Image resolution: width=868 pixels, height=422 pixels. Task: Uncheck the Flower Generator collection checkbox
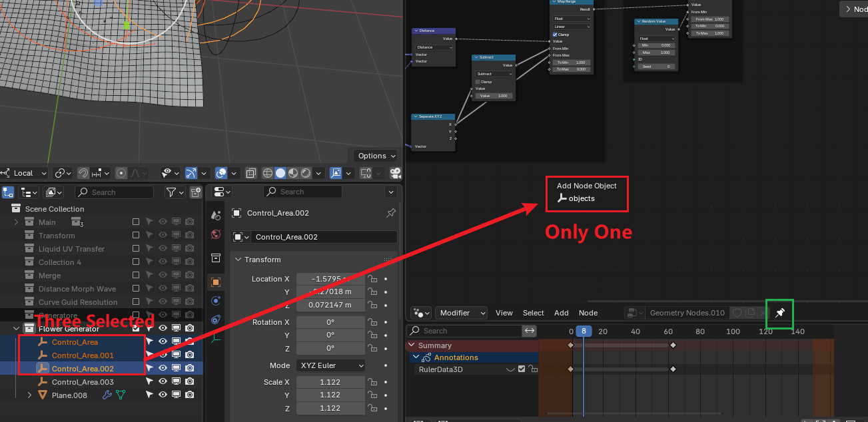pyautogui.click(x=136, y=329)
